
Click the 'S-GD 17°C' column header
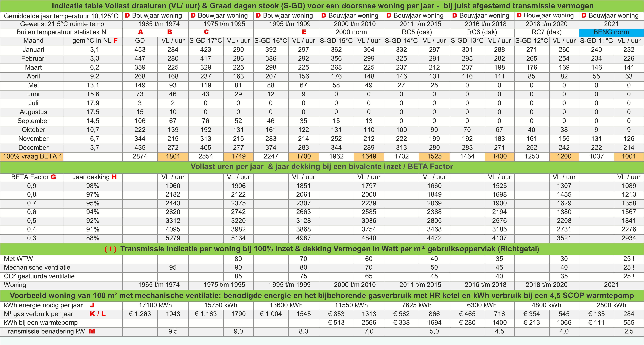(206, 41)
